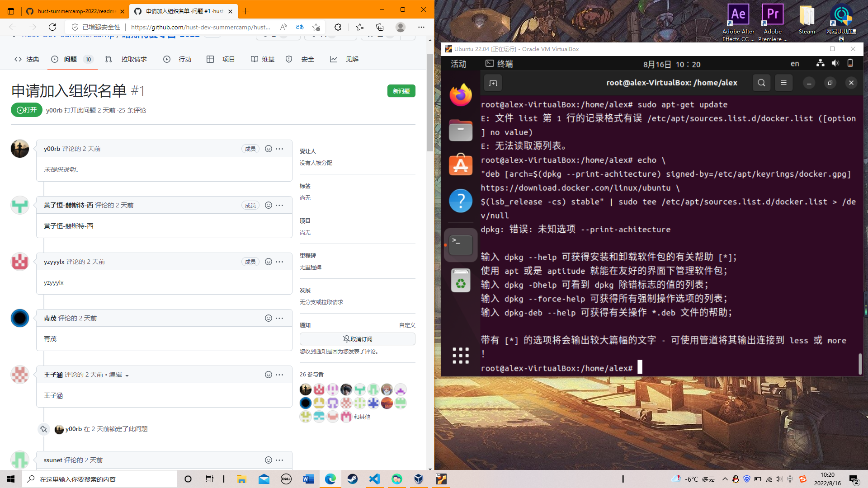868x488 pixels.
Task: Show hidden icons in Windows system tray
Action: tap(725, 479)
